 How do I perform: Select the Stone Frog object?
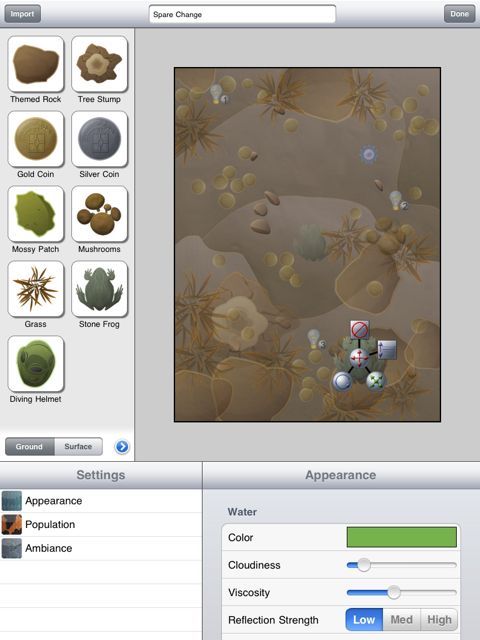point(100,289)
